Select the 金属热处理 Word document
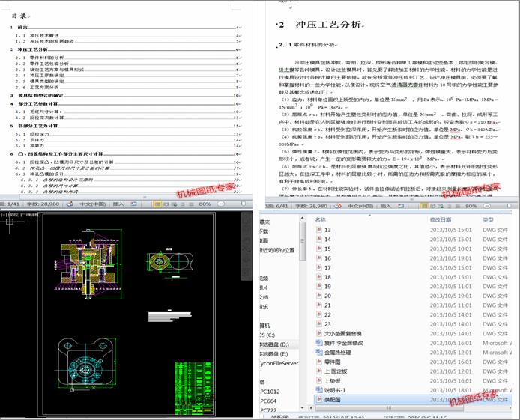This screenshot has height=420, width=520. coord(412,353)
